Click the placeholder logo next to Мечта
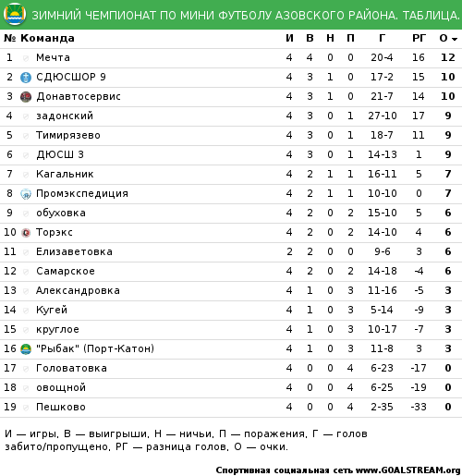462x476 pixels. [x=26, y=58]
